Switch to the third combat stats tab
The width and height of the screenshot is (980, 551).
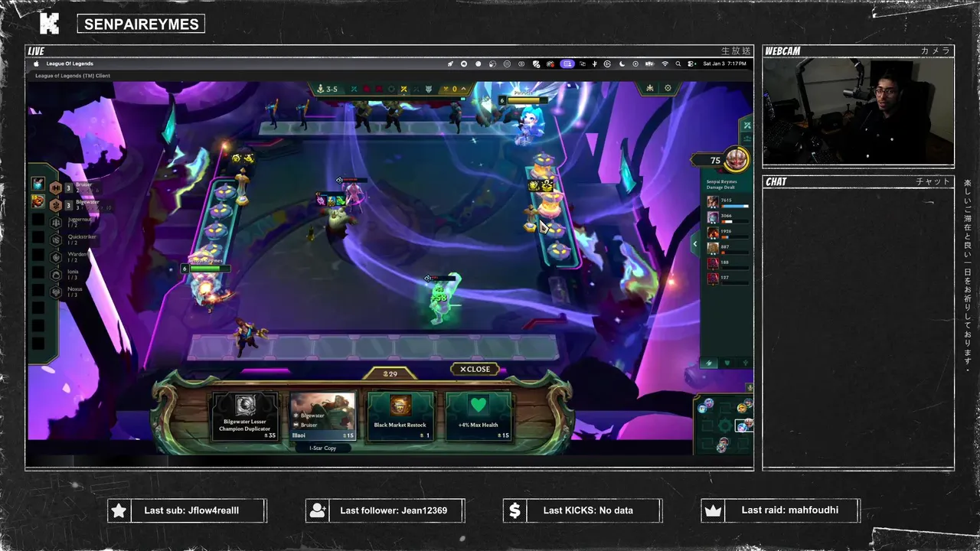[x=743, y=363]
